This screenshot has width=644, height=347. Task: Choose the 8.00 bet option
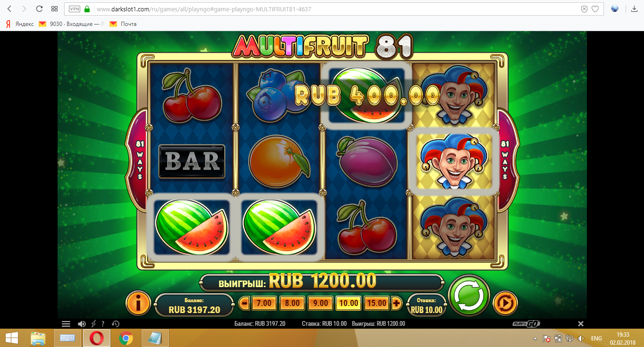pyautogui.click(x=292, y=303)
